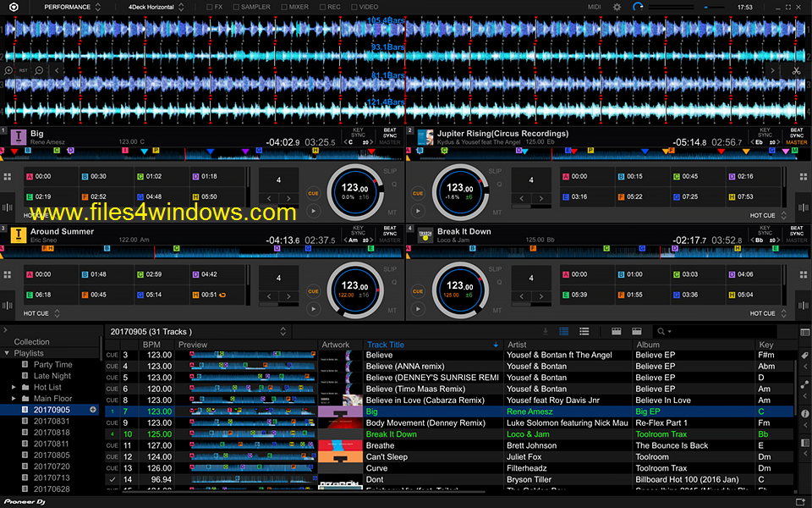Enable the SAMPLER panel checkbox

[x=236, y=8]
